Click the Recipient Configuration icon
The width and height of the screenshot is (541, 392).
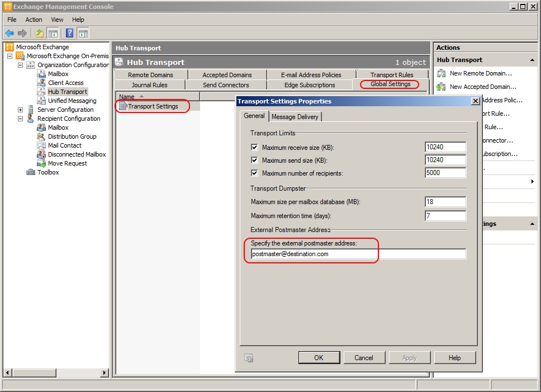tap(31, 119)
